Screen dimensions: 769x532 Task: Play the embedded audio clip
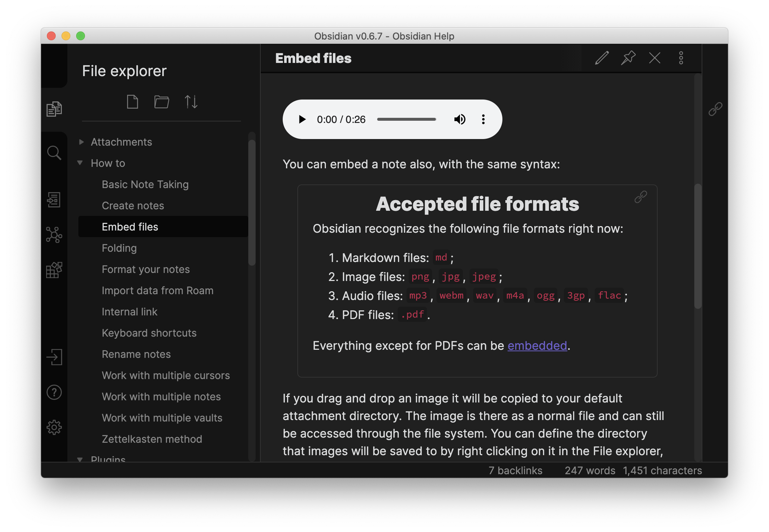pos(302,119)
